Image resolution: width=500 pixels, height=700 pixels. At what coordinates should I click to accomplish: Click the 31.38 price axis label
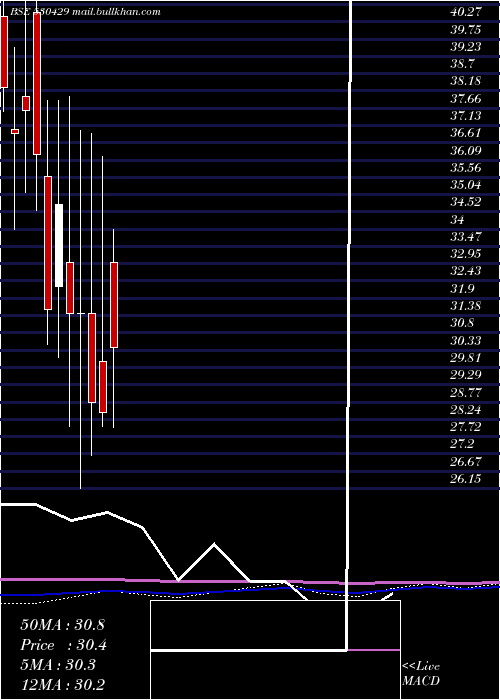(466, 306)
